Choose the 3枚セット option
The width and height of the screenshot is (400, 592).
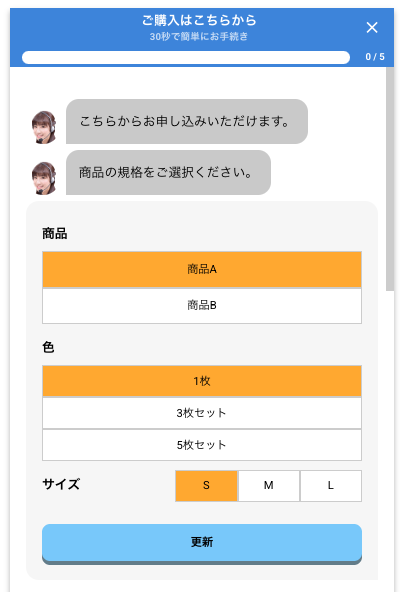202,413
